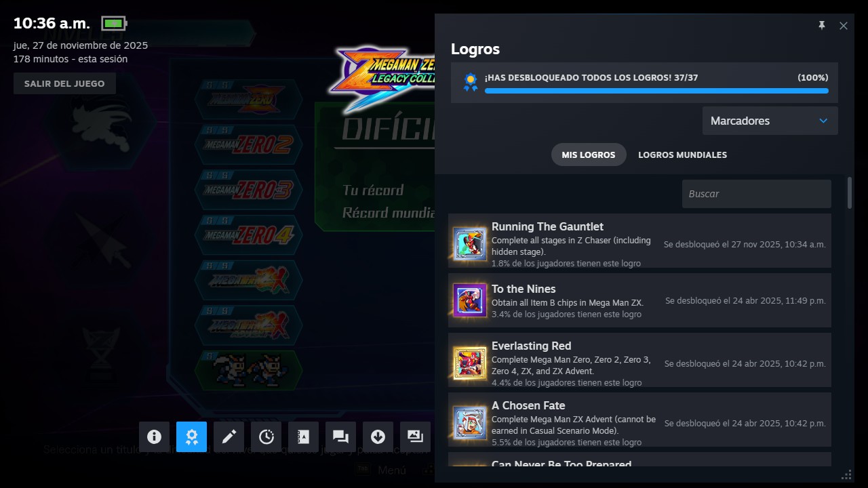868x488 pixels.
Task: Click the Everlasting Red achievement icon
Action: pyautogui.click(x=470, y=363)
